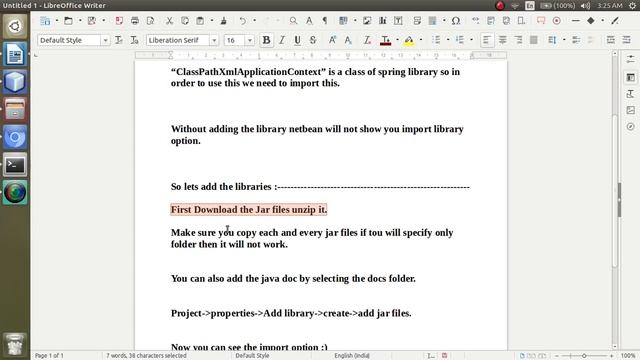640x360 pixels.
Task: Open Sidebar Styles and Formatting panel
Action: (x=631, y=94)
